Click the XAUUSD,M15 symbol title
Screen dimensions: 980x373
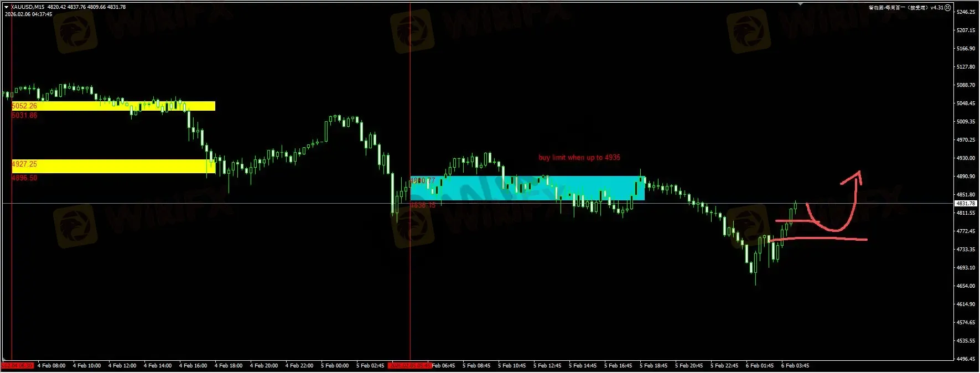click(x=28, y=7)
